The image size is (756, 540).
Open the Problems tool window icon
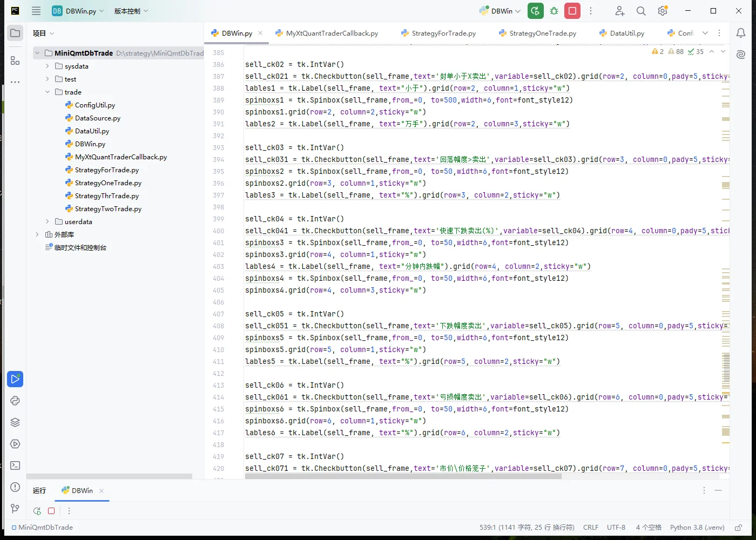15,487
